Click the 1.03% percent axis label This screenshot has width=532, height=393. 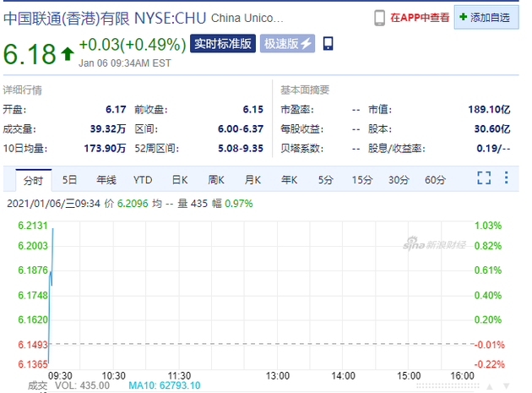pos(488,226)
